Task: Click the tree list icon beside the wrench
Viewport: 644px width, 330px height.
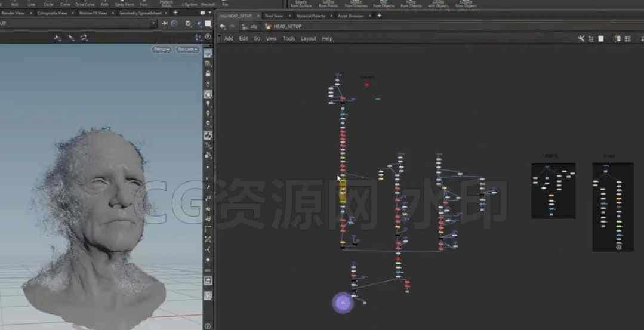Action: pos(591,39)
